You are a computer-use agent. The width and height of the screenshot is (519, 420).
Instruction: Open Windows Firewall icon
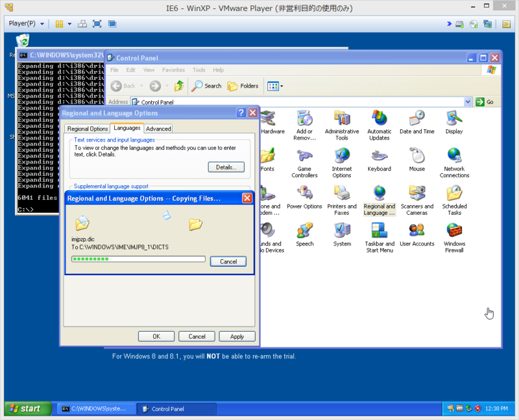point(454,238)
